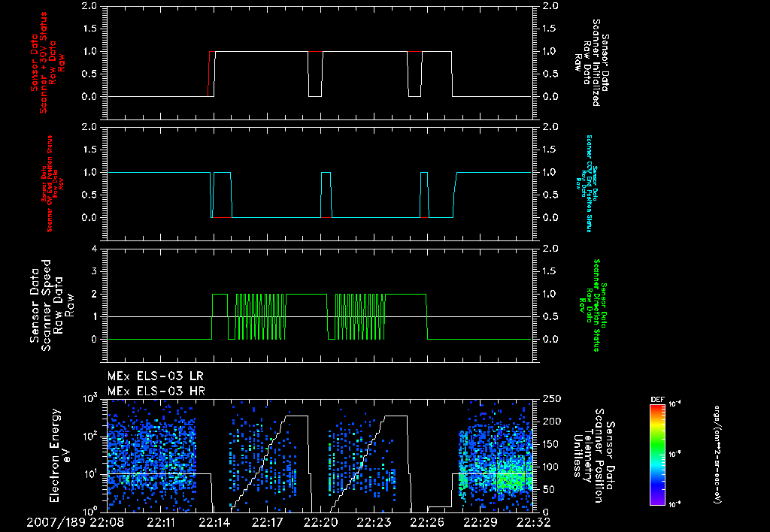Select the 22:17 time axis label
Viewport: 770px width, 532px height.
267,522
